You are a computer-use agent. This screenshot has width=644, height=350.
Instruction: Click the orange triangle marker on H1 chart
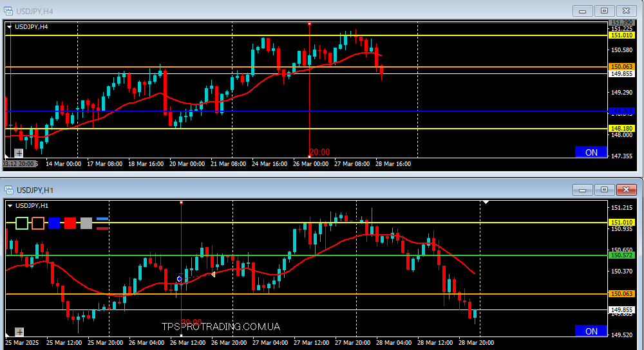(213, 275)
